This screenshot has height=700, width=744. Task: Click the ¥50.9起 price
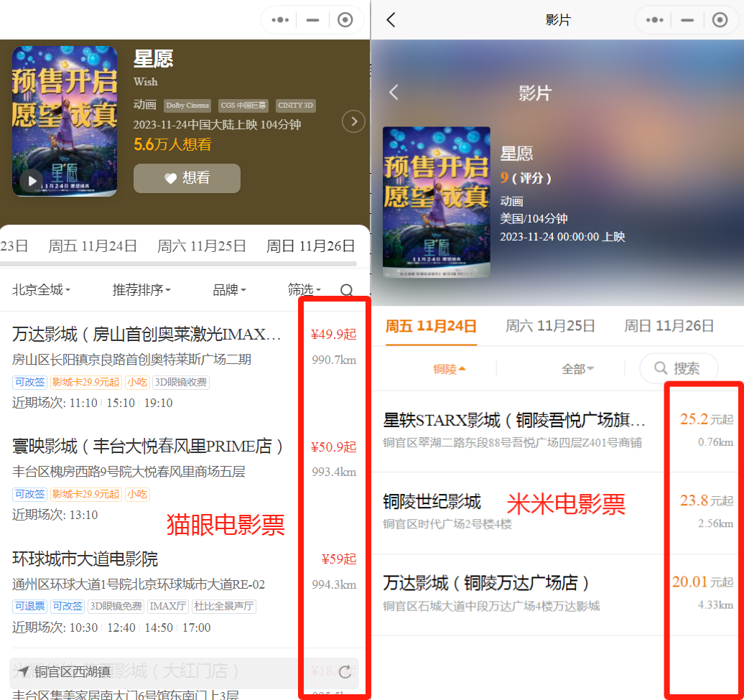(333, 447)
